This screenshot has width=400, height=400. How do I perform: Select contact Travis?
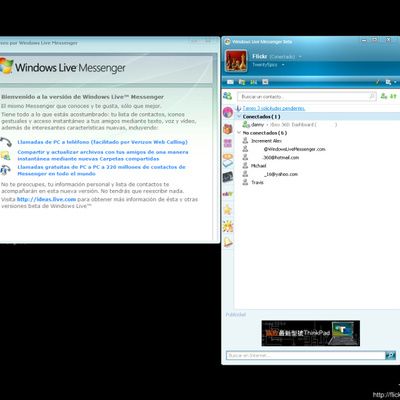point(257,182)
